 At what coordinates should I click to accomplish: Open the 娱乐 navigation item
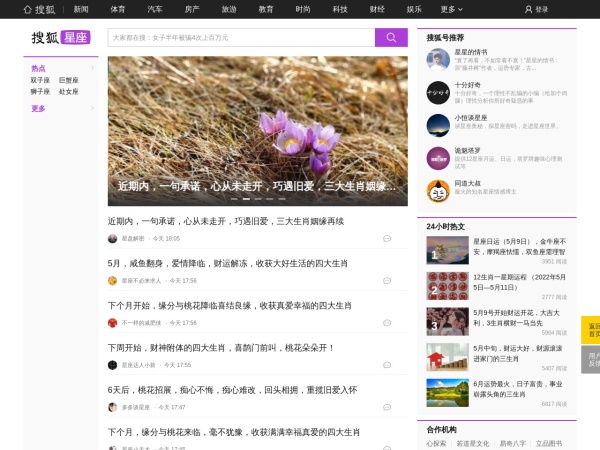click(x=414, y=9)
